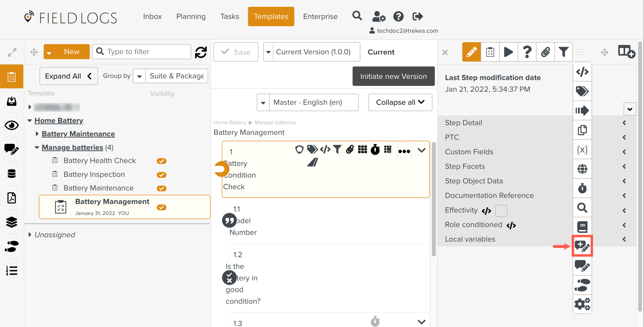Click Collapse all for the step list

[x=400, y=102]
